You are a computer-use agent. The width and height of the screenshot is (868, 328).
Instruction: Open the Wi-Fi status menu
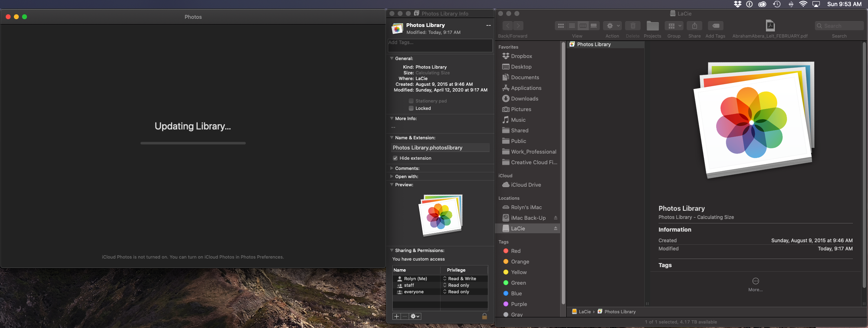tap(803, 4)
